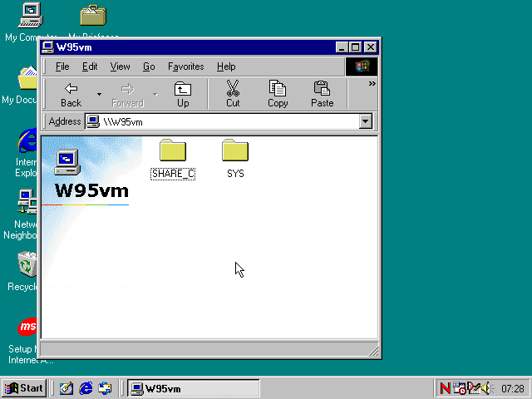The image size is (532, 399).
Task: Click the Paste clipboard button
Action: [322, 94]
